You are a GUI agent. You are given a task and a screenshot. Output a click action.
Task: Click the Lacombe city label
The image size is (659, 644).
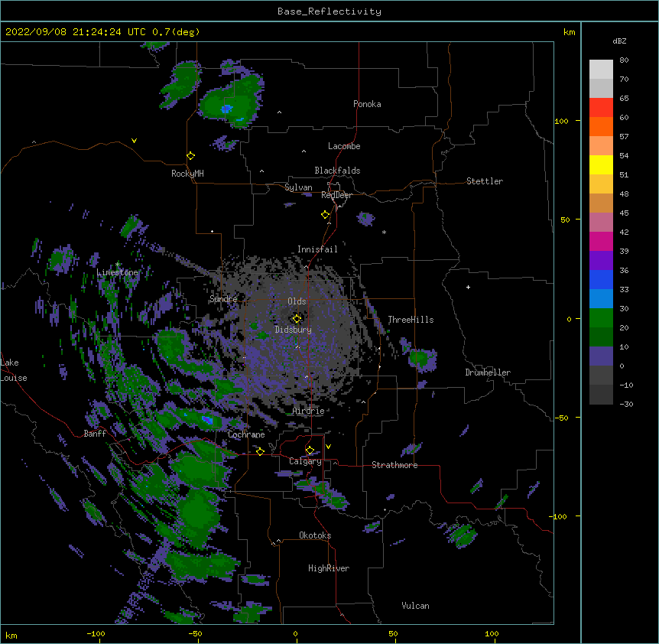344,146
